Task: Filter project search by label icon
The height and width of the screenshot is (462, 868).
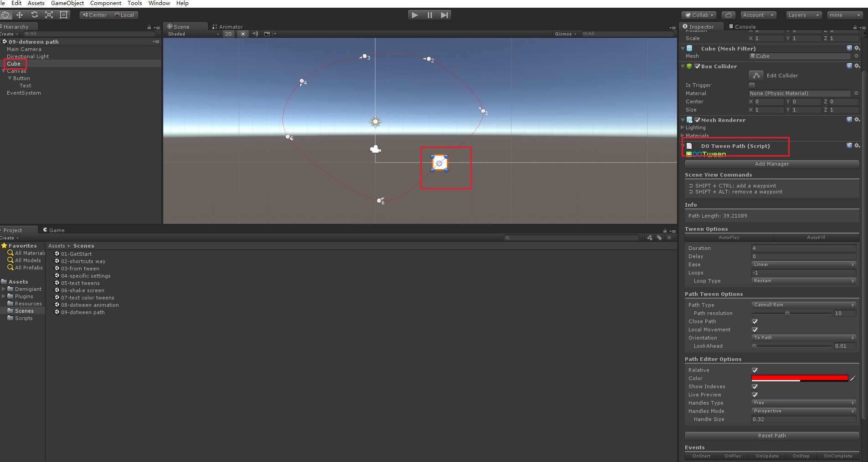Action: tap(659, 238)
